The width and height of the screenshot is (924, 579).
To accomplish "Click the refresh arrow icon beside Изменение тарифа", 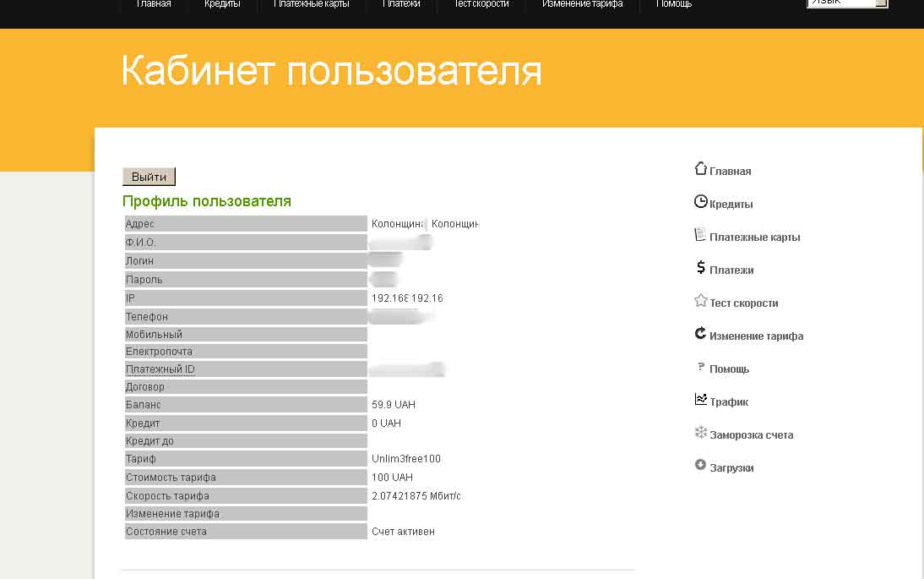I will pos(700,334).
